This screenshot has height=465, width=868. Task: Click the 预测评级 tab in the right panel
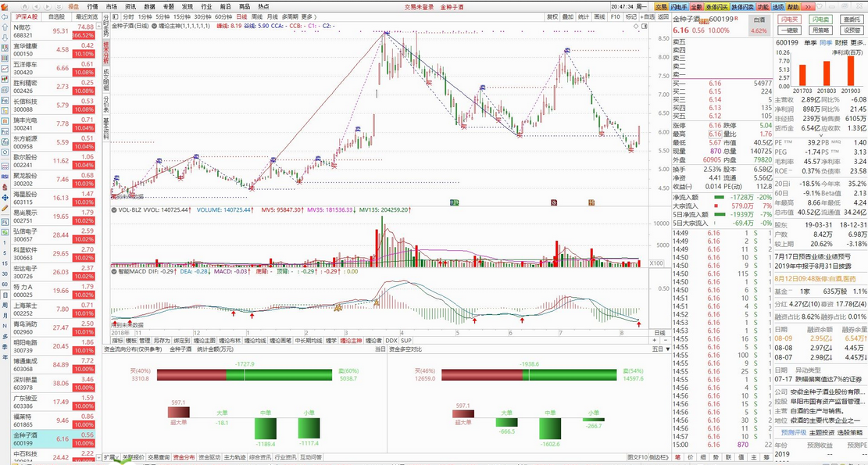point(794,432)
